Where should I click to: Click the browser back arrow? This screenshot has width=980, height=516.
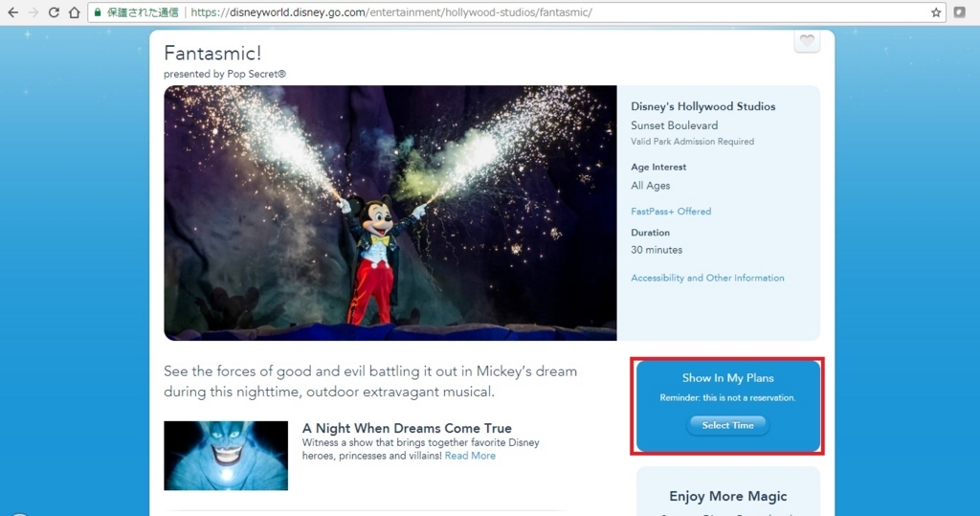[13, 12]
